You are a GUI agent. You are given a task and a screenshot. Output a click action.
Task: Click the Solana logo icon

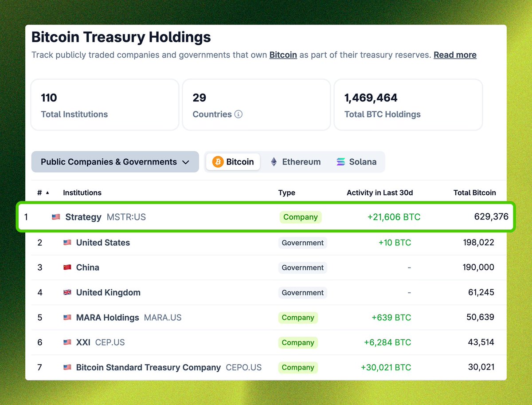[340, 162]
